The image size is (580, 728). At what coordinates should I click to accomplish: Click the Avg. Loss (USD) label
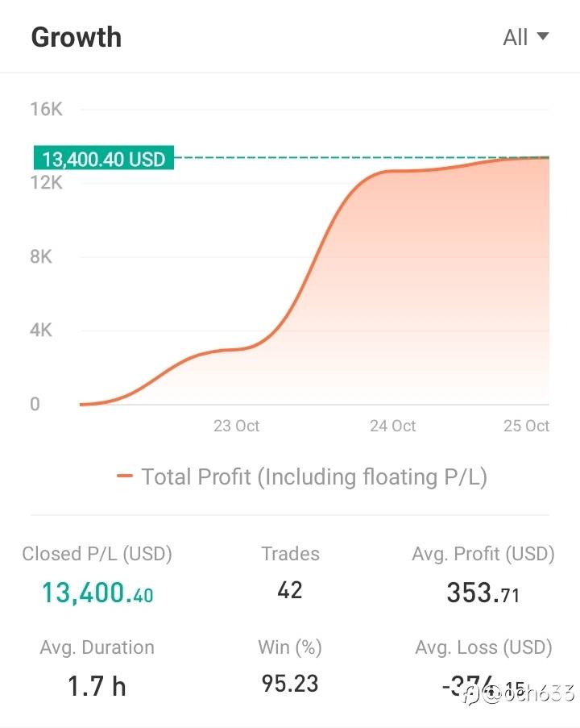(483, 647)
